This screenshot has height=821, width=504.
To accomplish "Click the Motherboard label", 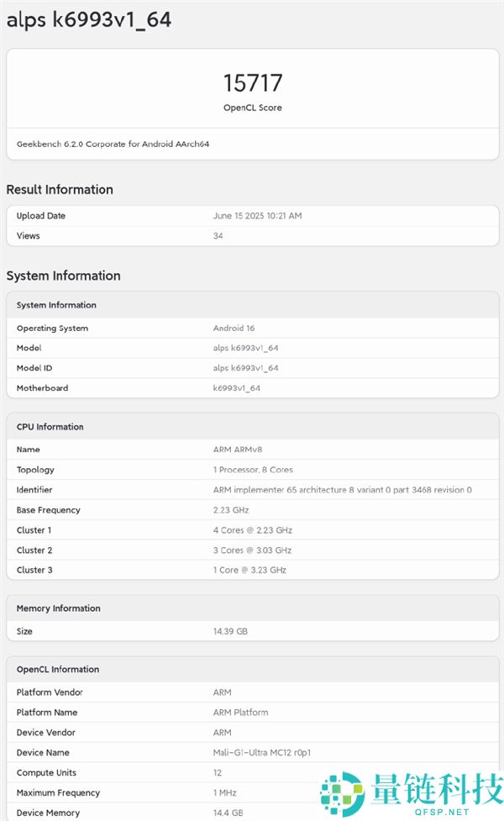I will tap(42, 388).
